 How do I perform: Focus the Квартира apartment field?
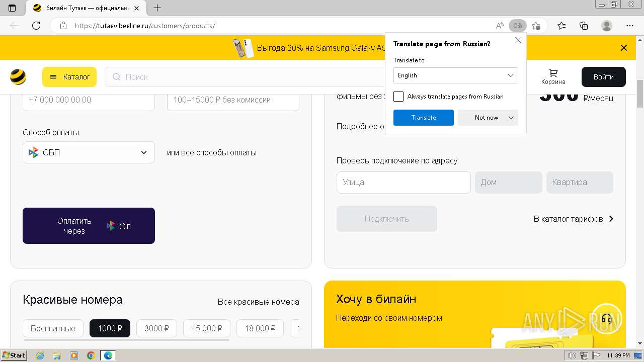580,183
